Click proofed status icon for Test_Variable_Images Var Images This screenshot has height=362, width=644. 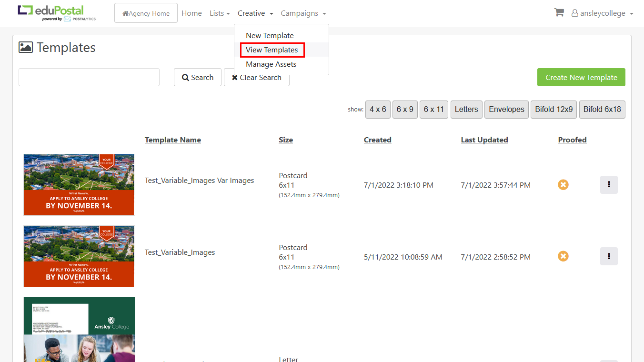point(563,185)
